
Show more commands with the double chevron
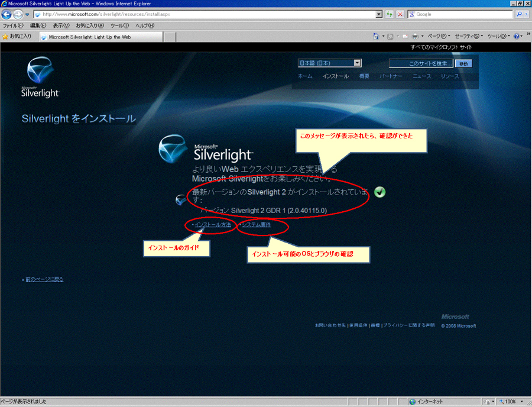528,34
